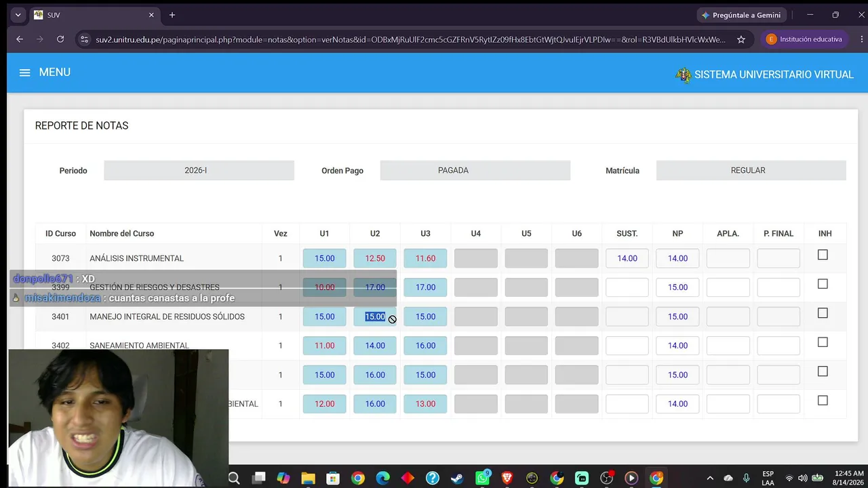The height and width of the screenshot is (488, 868).
Task: Switch ESP LAA keyboard language
Action: point(768,479)
